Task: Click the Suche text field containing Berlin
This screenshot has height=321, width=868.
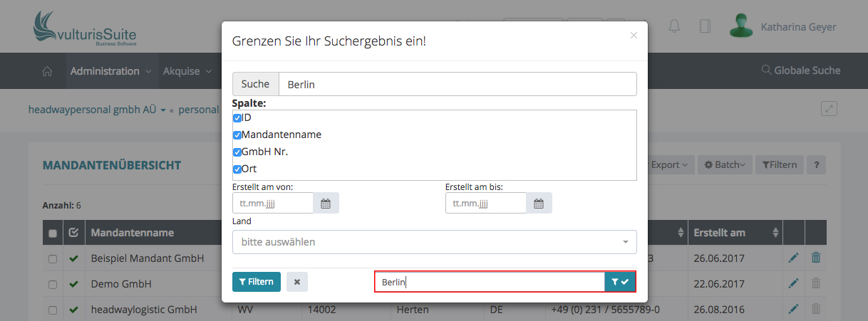Action: [x=457, y=84]
